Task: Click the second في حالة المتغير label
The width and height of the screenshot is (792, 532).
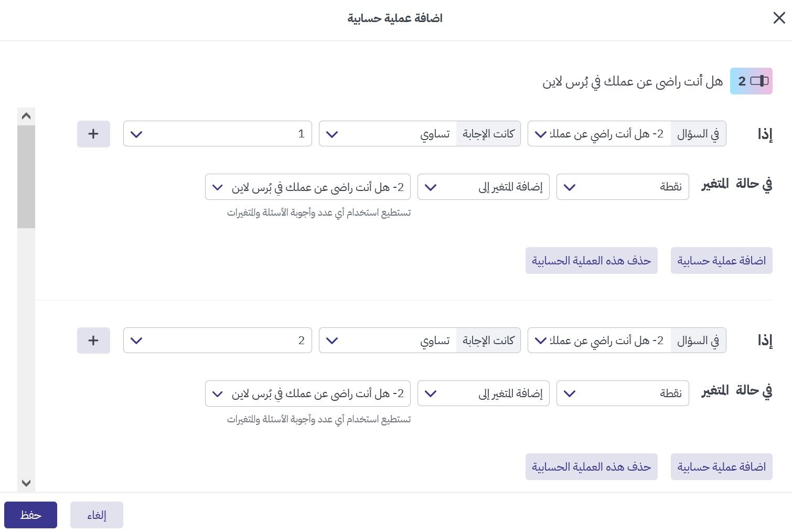Action: point(737,391)
